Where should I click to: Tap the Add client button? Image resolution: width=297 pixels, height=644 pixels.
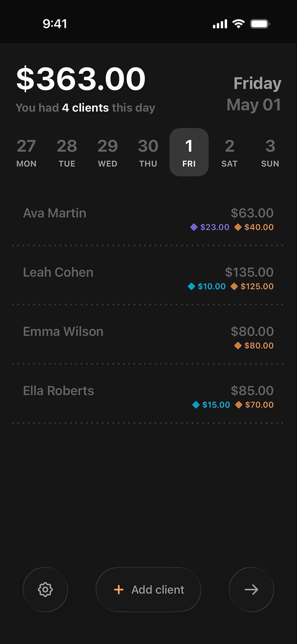[x=148, y=590]
